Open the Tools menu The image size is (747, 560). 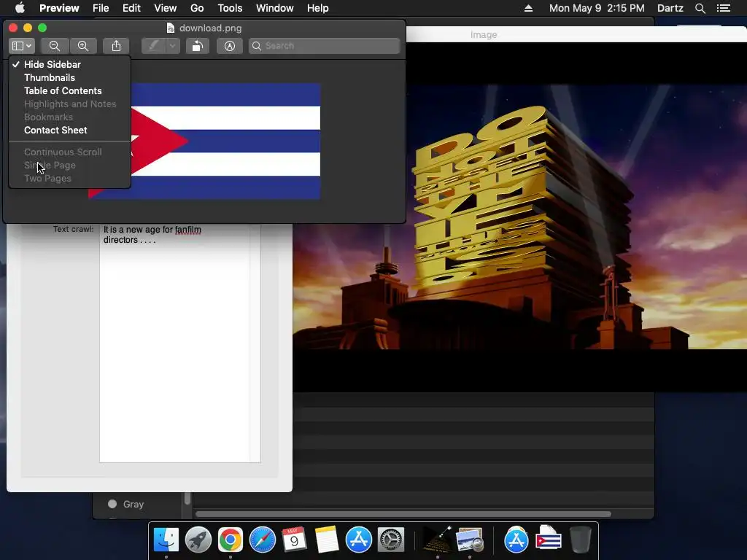(x=230, y=8)
